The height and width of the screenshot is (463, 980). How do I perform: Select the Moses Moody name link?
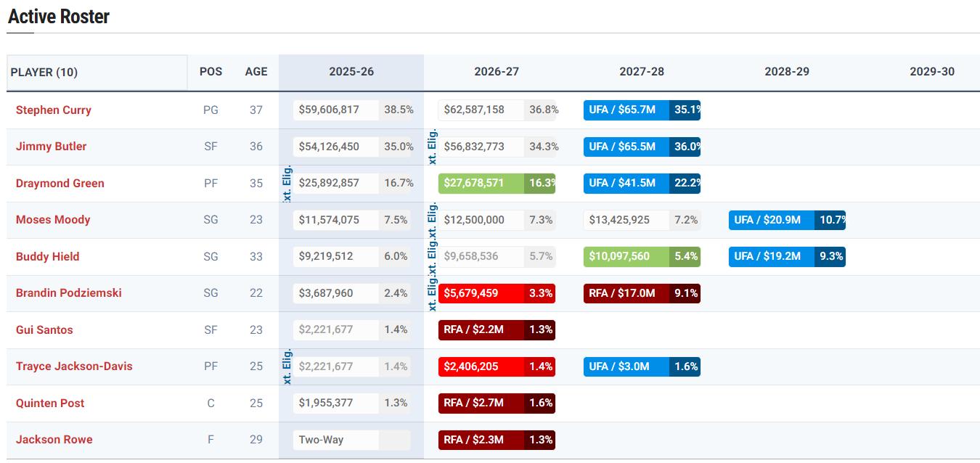pyautogui.click(x=53, y=220)
